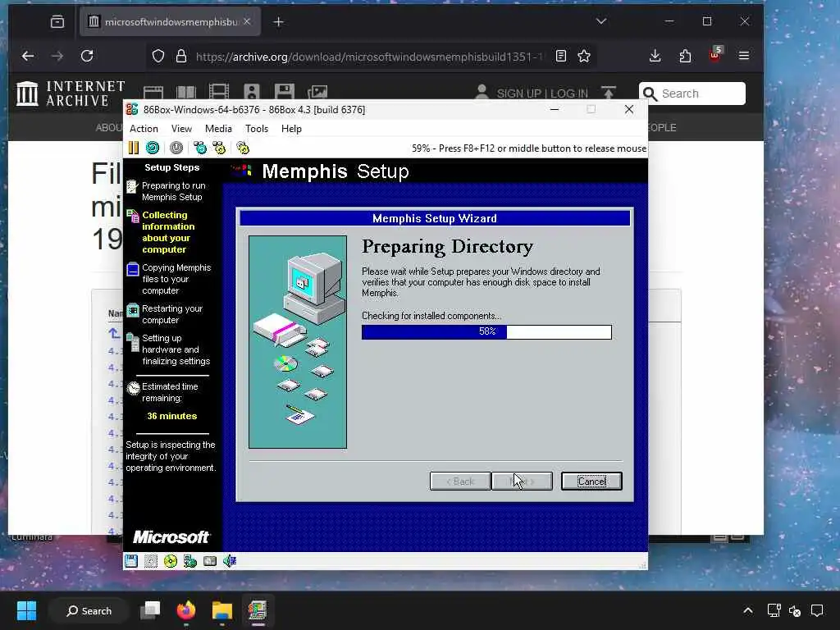Open the View menu in 86Box
Image resolution: width=840 pixels, height=630 pixels.
click(181, 129)
